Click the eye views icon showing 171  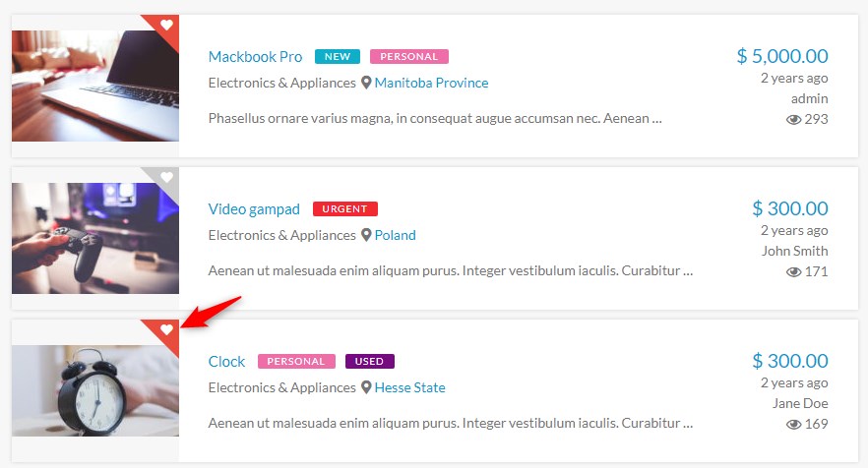click(x=793, y=271)
